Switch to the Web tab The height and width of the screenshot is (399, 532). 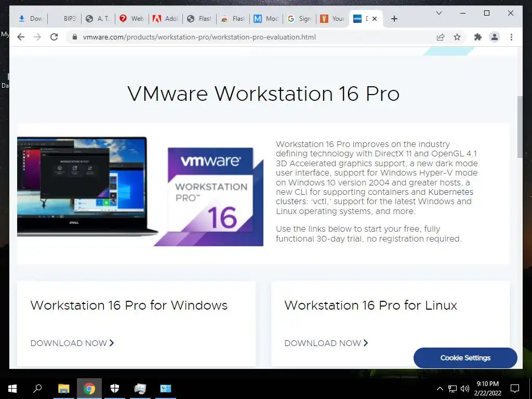(x=131, y=19)
